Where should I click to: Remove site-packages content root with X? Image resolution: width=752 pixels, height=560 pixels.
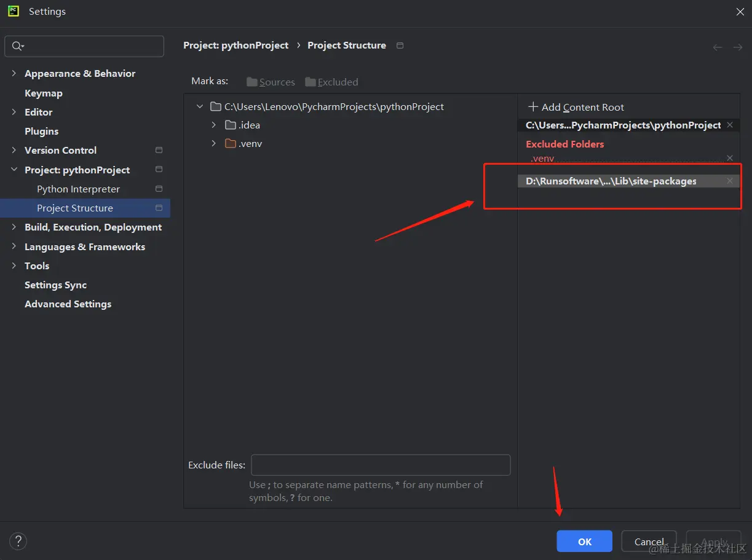coord(730,181)
